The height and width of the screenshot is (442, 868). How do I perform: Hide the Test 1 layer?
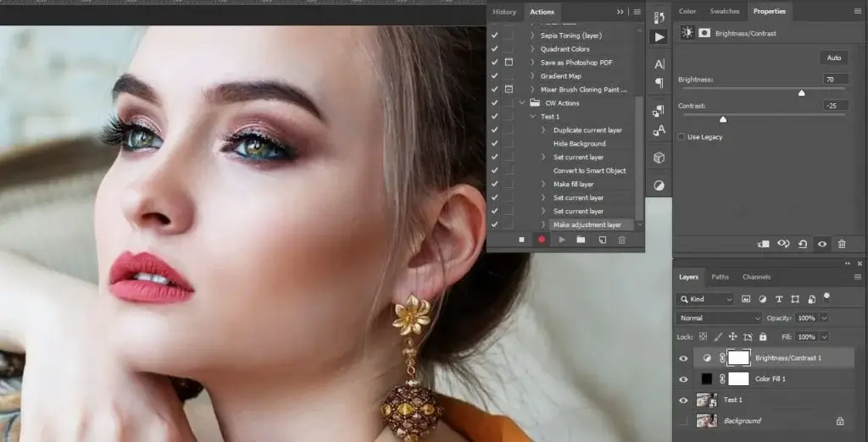[x=683, y=401]
